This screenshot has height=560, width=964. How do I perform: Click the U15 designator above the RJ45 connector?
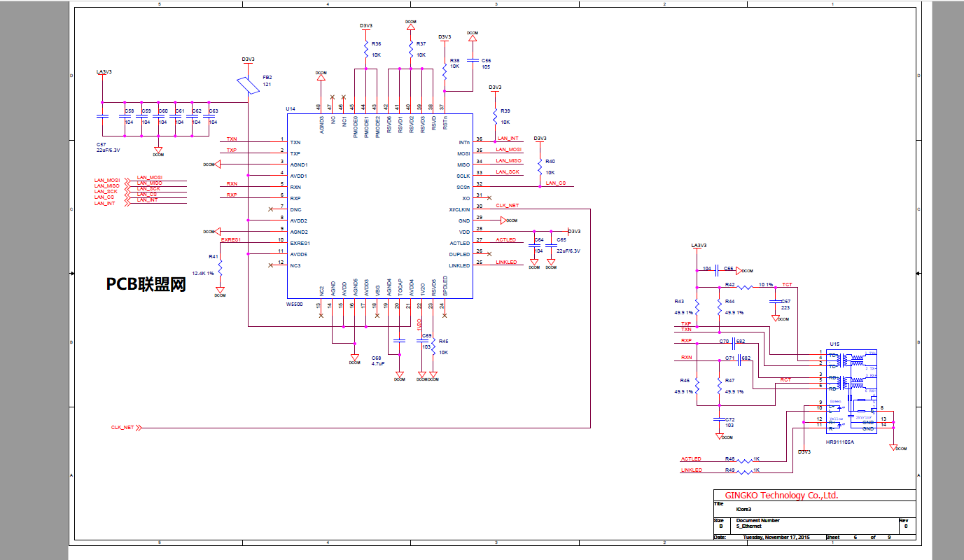tap(834, 344)
